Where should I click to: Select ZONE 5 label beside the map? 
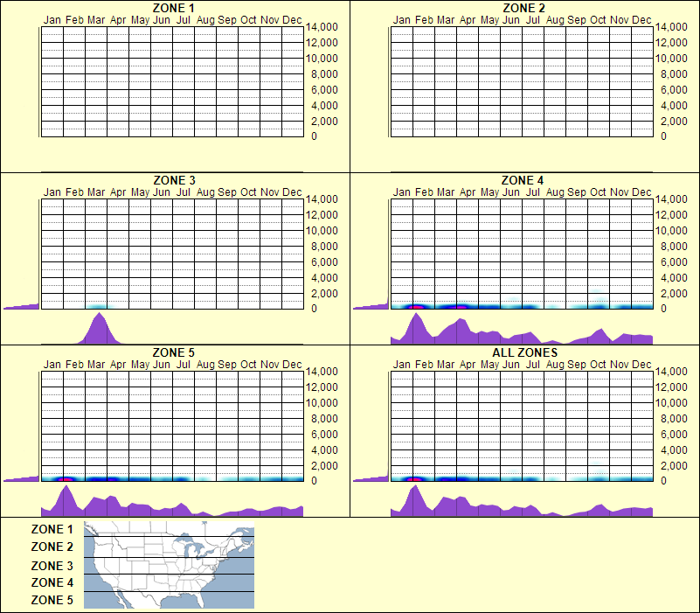(52, 600)
